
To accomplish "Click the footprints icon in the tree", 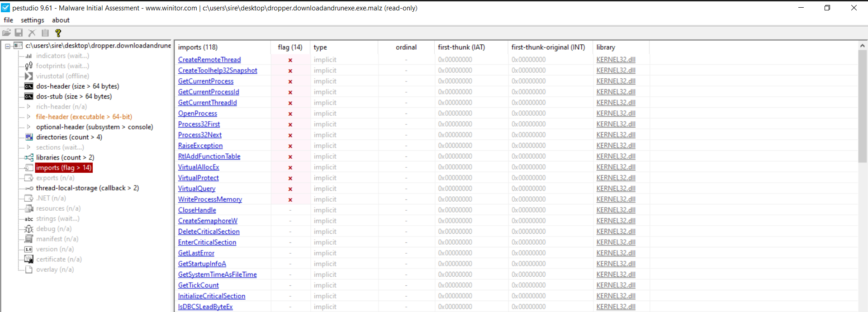I will pyautogui.click(x=28, y=66).
